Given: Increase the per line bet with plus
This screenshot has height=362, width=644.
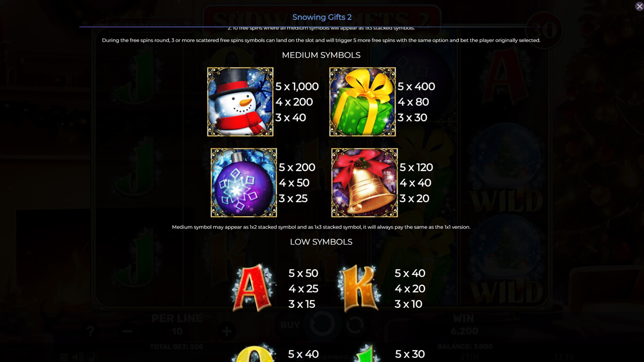Looking at the screenshot, I should [226, 331].
